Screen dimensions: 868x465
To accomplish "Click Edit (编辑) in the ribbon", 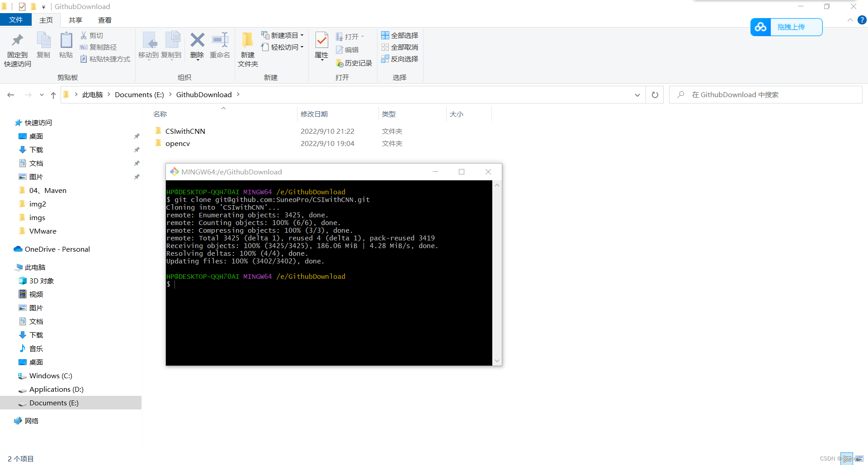I will pyautogui.click(x=347, y=50).
